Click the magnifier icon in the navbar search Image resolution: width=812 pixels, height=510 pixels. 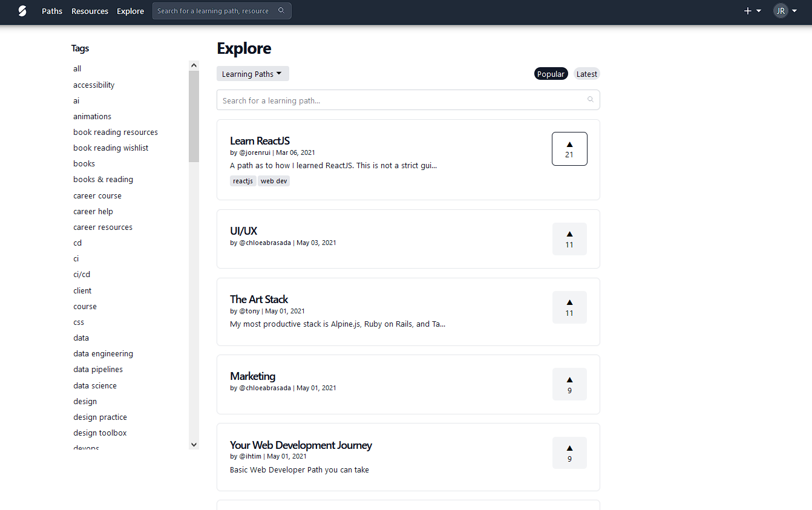[281, 10]
